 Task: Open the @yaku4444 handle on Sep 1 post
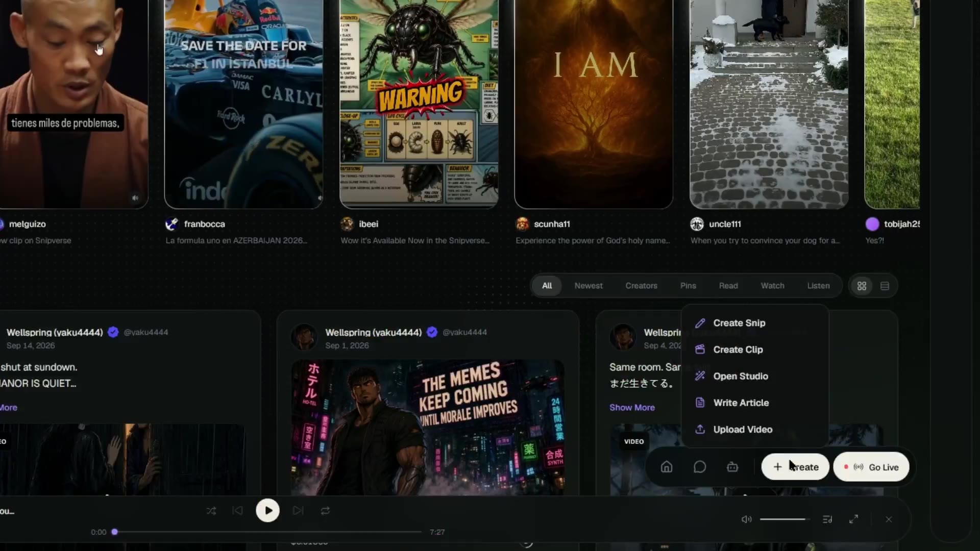point(464,332)
